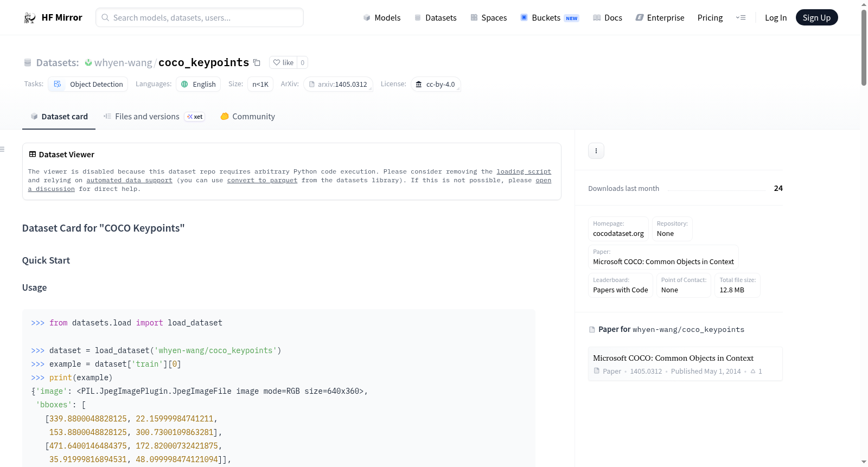
Task: Click the HF Mirror logo icon
Action: tap(30, 18)
